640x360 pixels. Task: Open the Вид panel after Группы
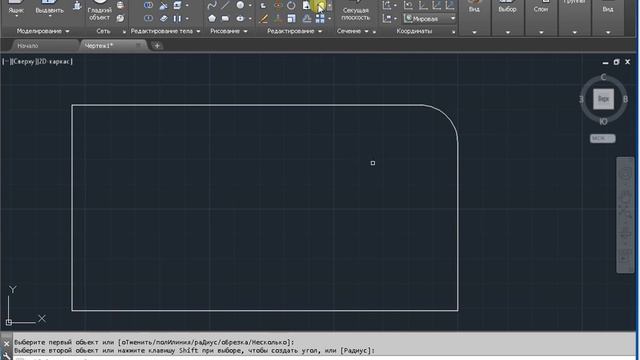pyautogui.click(x=608, y=17)
